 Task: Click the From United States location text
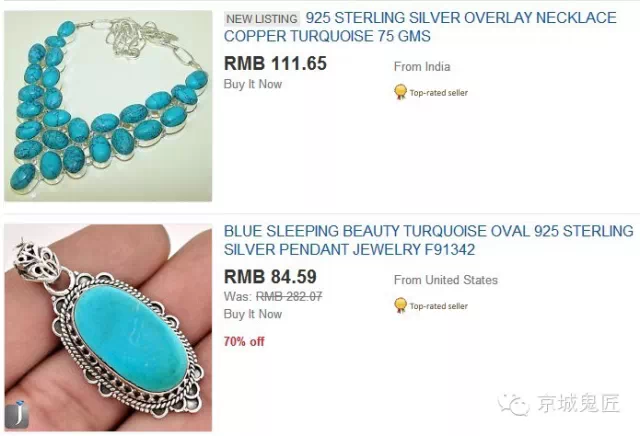pos(446,280)
